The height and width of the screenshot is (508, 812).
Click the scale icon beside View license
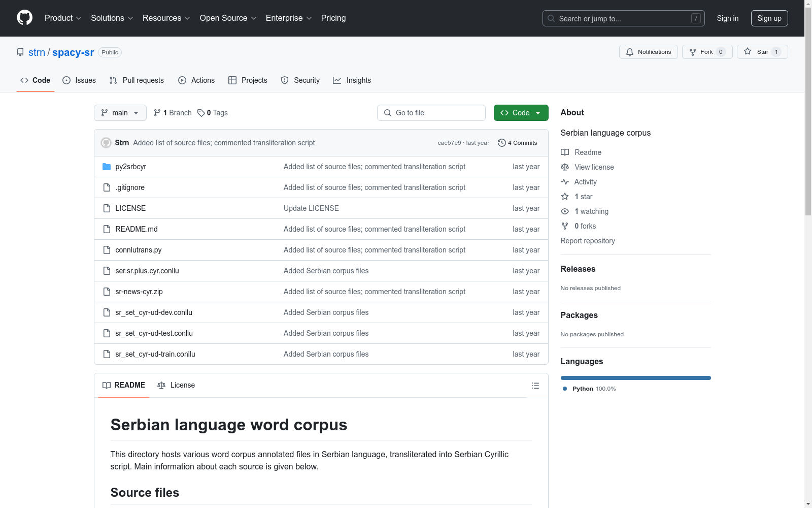tap(565, 167)
